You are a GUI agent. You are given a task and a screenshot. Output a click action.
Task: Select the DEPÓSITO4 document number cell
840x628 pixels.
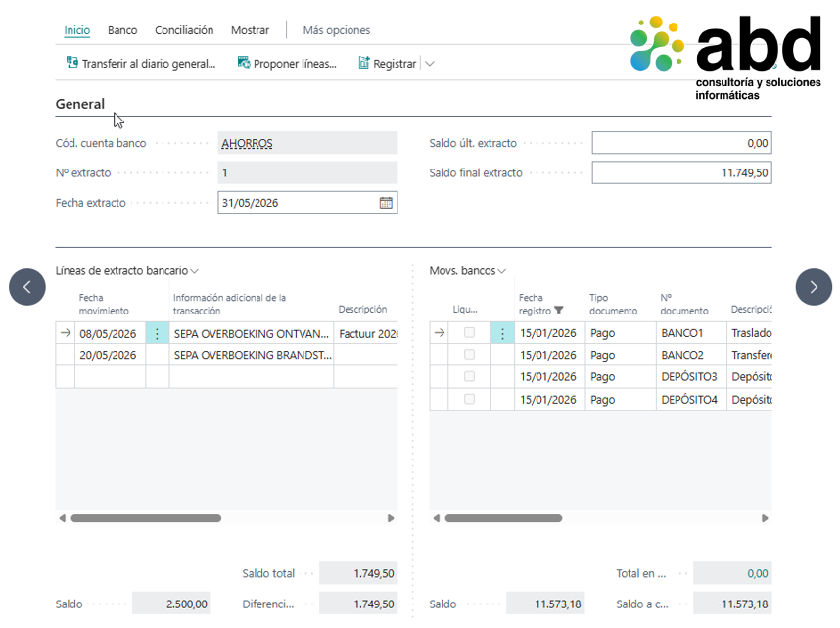pos(691,400)
